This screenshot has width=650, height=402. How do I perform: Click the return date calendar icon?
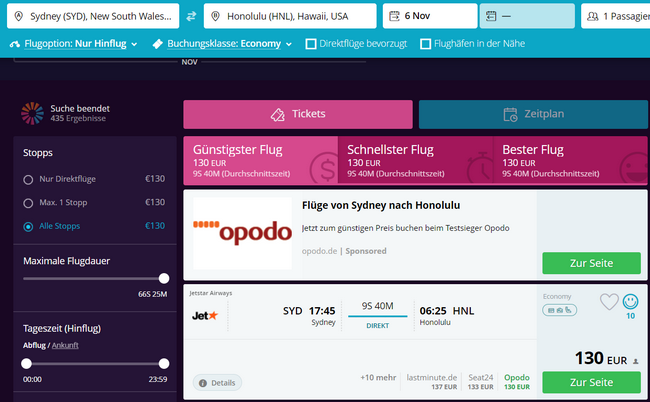[x=491, y=16]
